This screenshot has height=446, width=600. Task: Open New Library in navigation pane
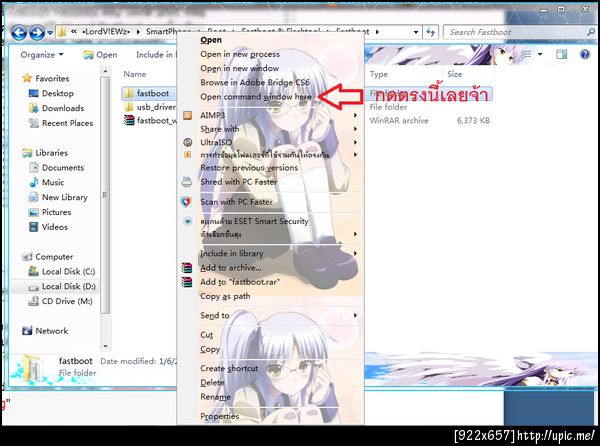[58, 197]
